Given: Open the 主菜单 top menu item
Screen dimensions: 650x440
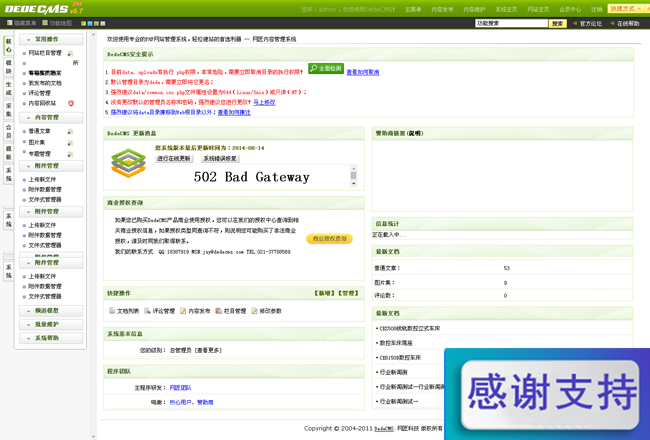Looking at the screenshot, I should point(413,9).
